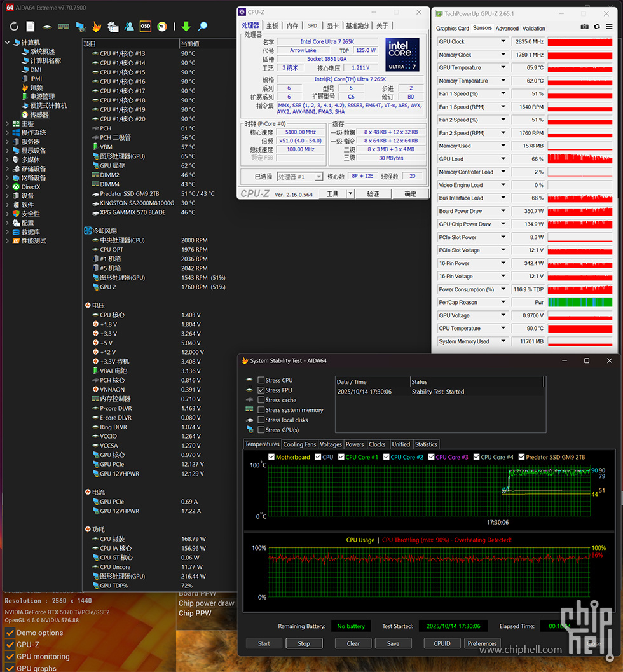Toggle the Motherboard temperature graph checkbox

click(x=272, y=457)
